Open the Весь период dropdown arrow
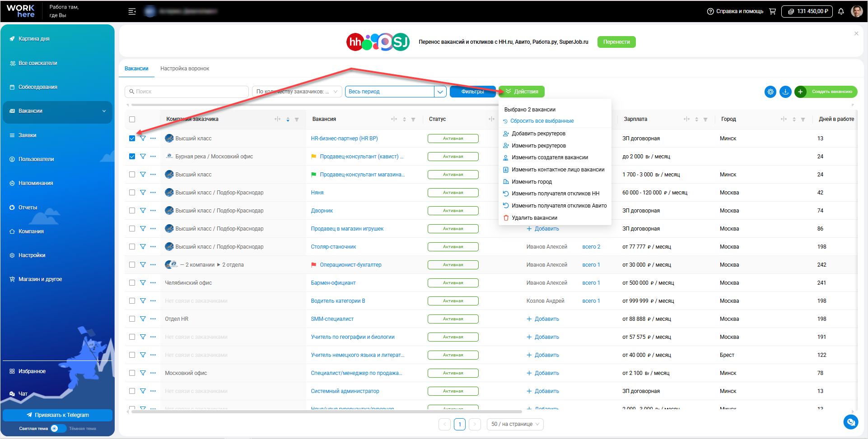 click(440, 92)
